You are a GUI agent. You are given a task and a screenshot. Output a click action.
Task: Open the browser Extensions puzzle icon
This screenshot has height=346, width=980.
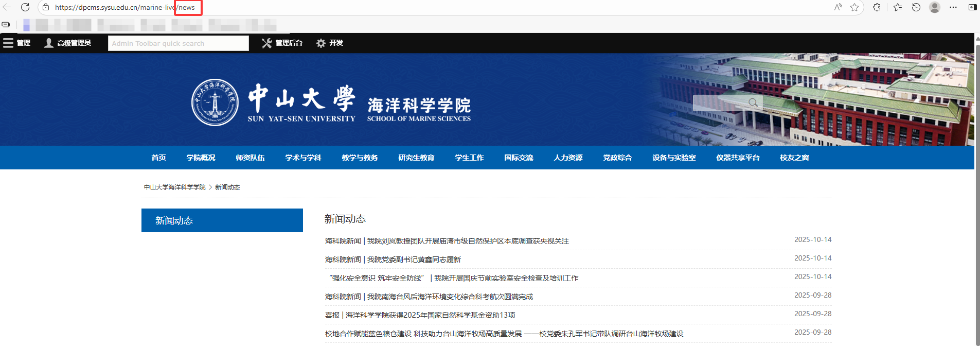click(x=877, y=7)
